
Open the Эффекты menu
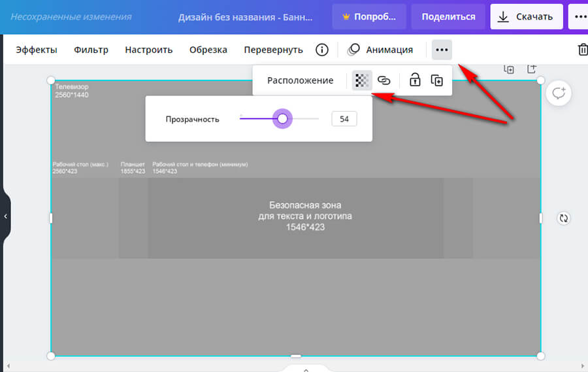pos(37,50)
